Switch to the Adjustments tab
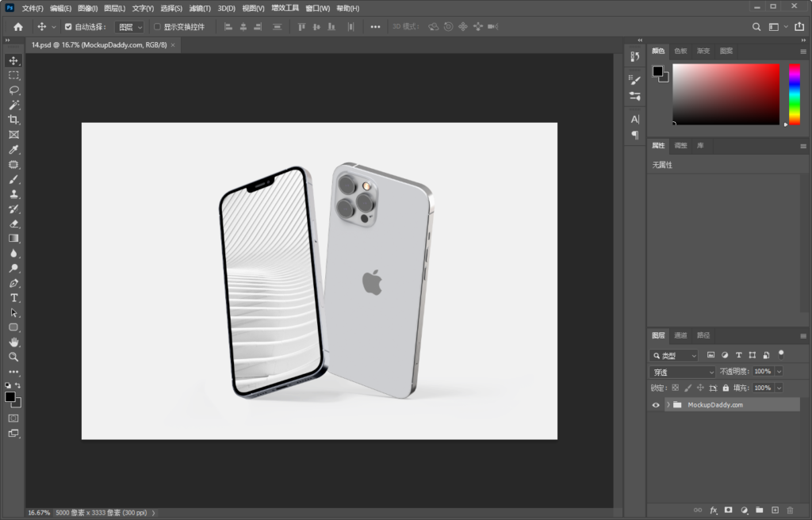Screen dimensions: 812x520 [680, 146]
